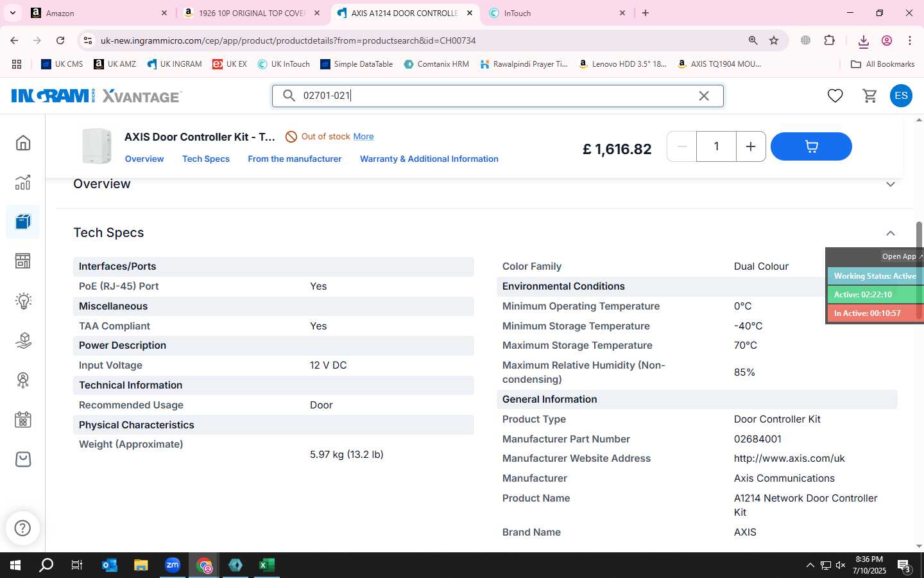Increase quantity with plus button

pyautogui.click(x=751, y=146)
